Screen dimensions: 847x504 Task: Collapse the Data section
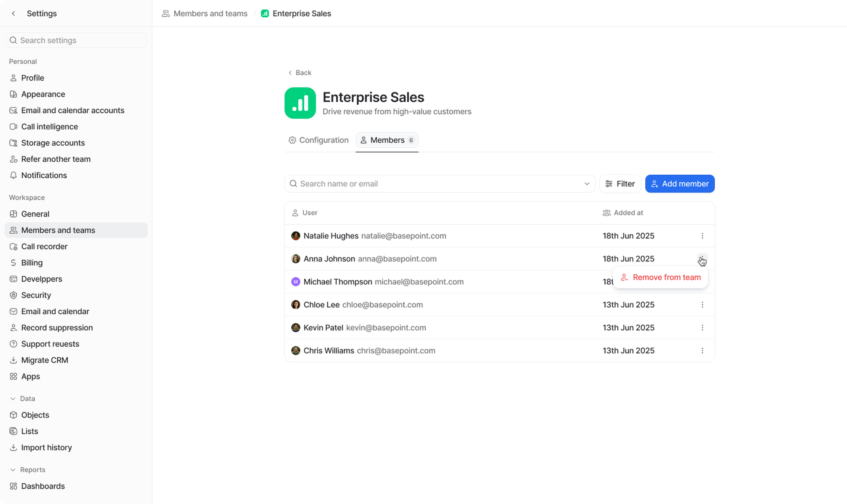tap(13, 398)
